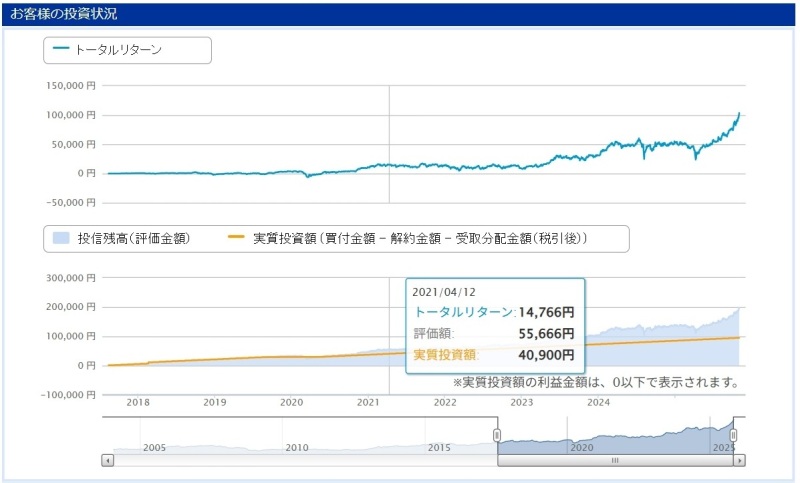This screenshot has height=483, width=800.
Task: Click the 2010 area in the navigator
Action: (x=297, y=447)
